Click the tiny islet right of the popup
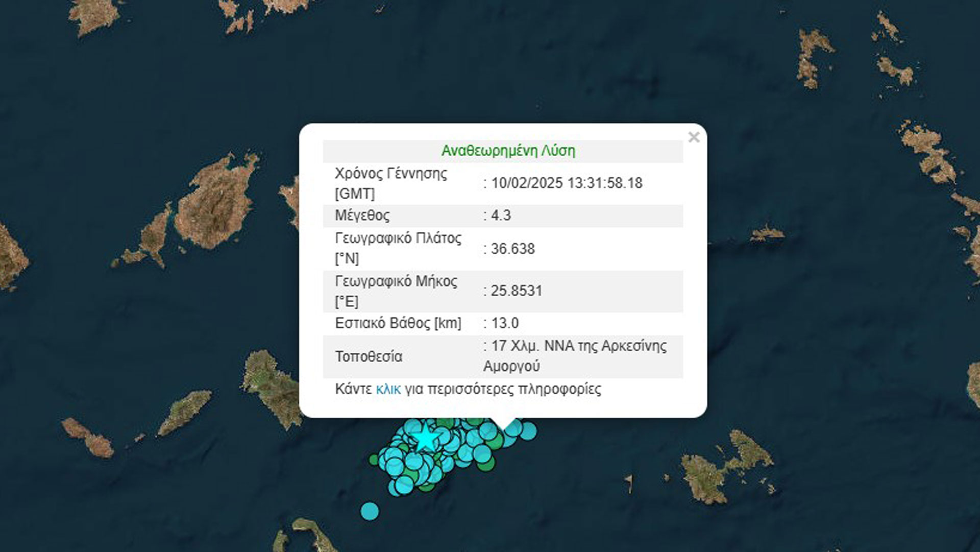 tap(767, 233)
